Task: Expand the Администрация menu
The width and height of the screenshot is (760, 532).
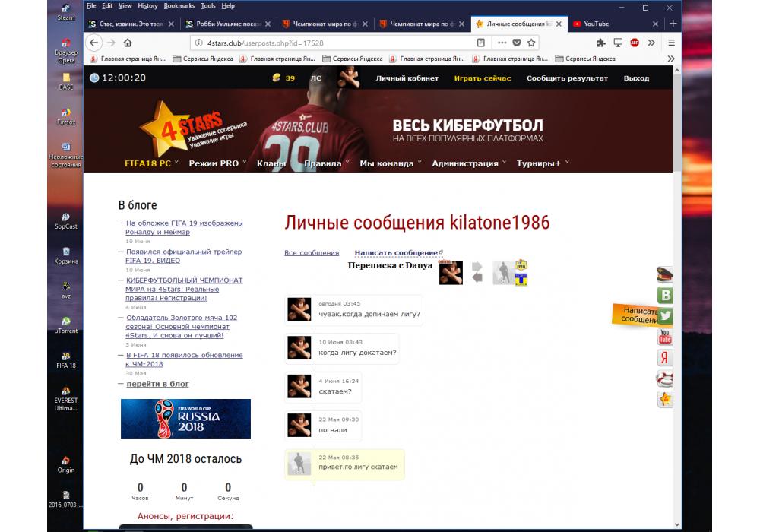Action: click(468, 163)
